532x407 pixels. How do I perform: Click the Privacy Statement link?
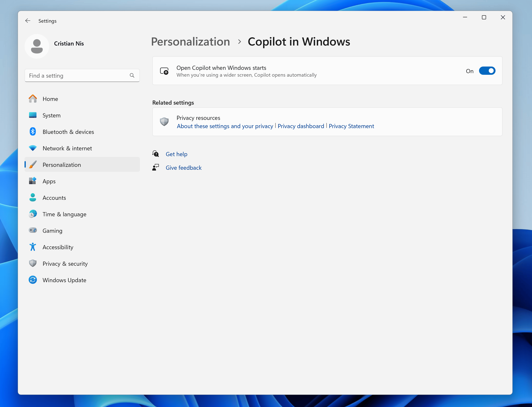coord(352,126)
